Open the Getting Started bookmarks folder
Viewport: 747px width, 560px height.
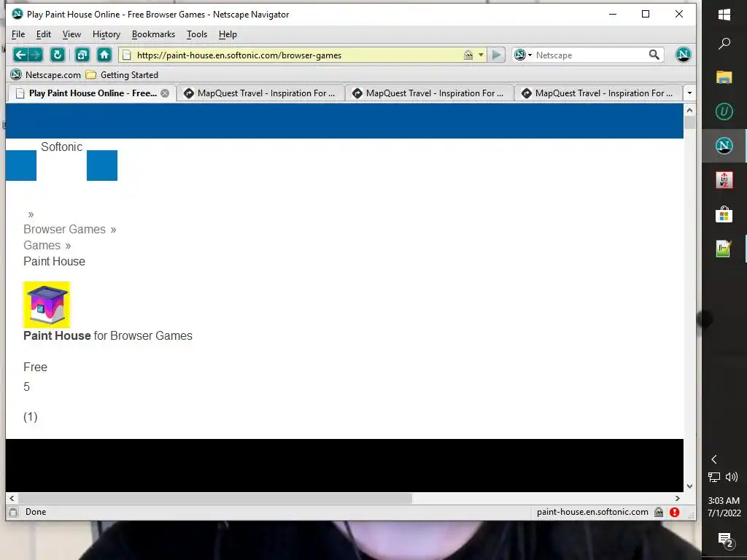coord(122,75)
